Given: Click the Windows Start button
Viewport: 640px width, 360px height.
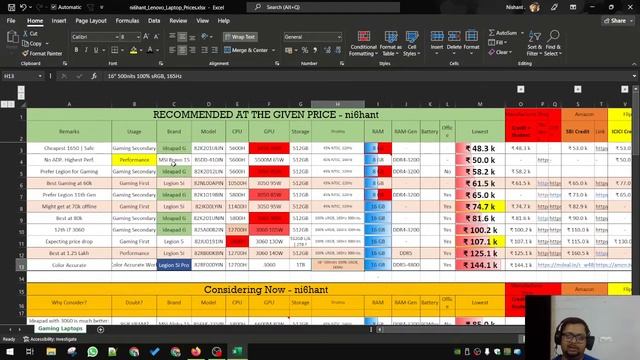Looking at the screenshot, I should coord(10,351).
